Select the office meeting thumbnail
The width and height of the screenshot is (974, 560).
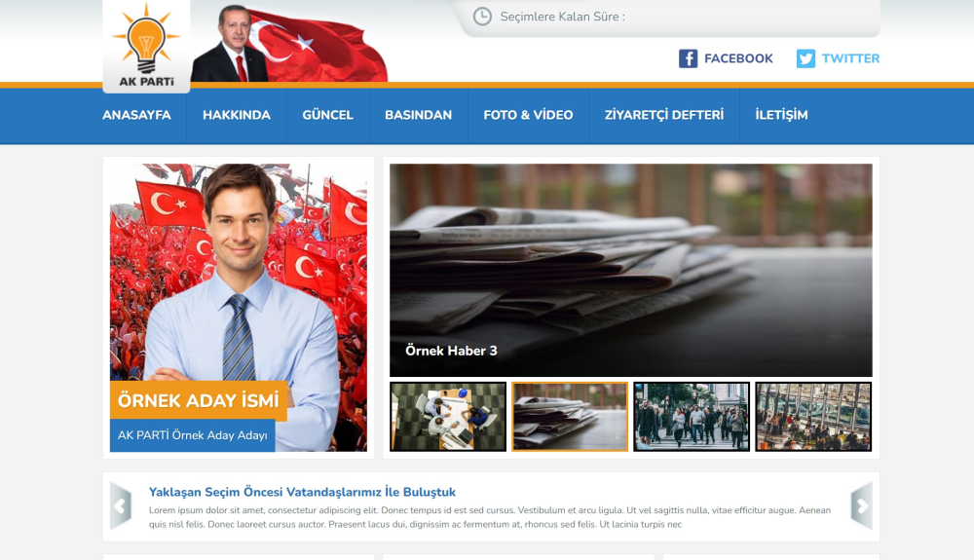pos(448,417)
